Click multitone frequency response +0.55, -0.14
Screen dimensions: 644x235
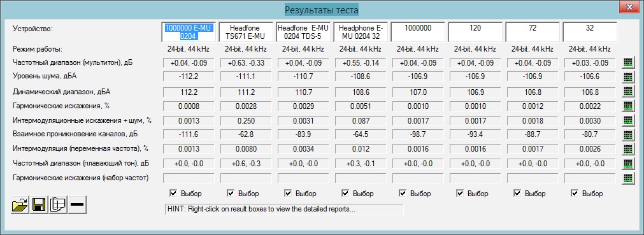pos(361,62)
